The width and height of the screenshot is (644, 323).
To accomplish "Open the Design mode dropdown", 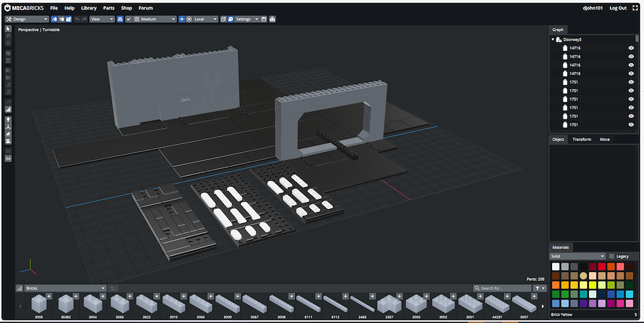I will 26,19.
